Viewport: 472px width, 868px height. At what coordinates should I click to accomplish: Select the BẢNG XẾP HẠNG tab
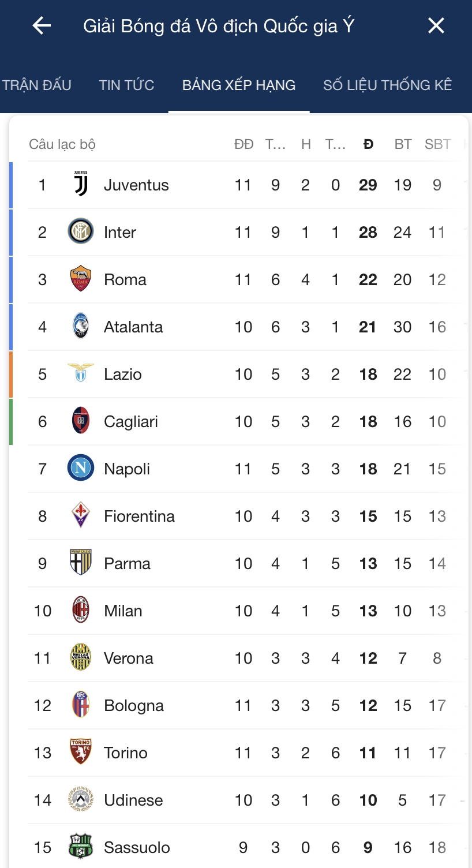tap(239, 85)
